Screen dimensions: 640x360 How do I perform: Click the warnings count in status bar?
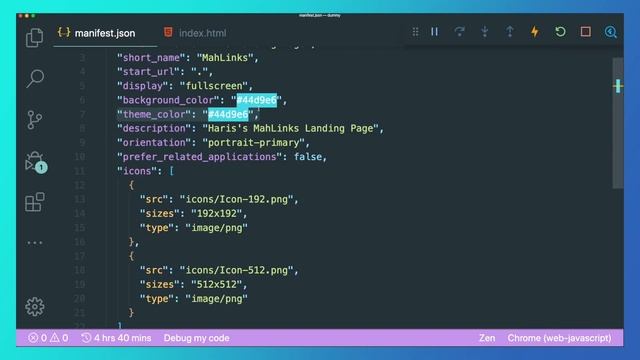(x=59, y=338)
